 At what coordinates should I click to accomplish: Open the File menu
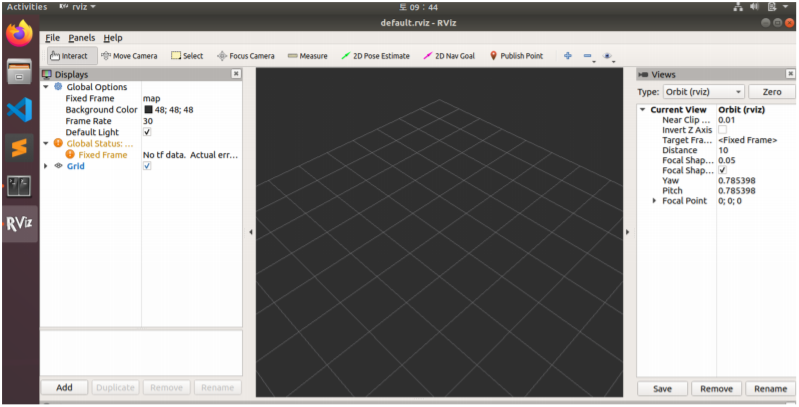click(x=52, y=38)
